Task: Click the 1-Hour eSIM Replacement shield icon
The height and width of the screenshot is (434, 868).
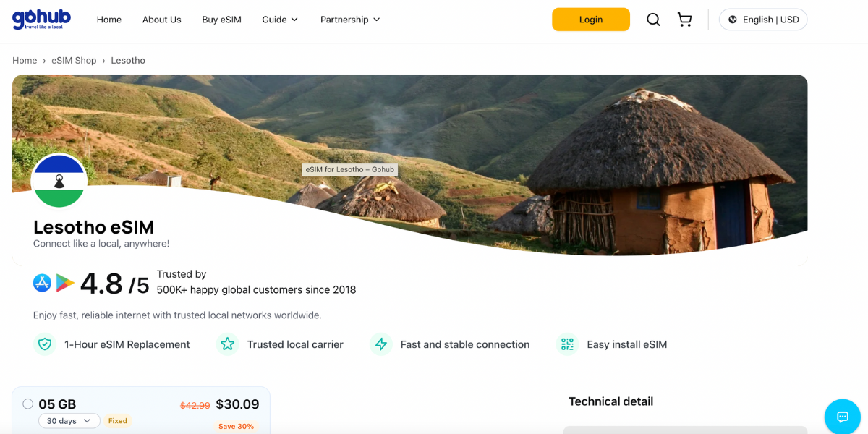Action: pyautogui.click(x=45, y=344)
